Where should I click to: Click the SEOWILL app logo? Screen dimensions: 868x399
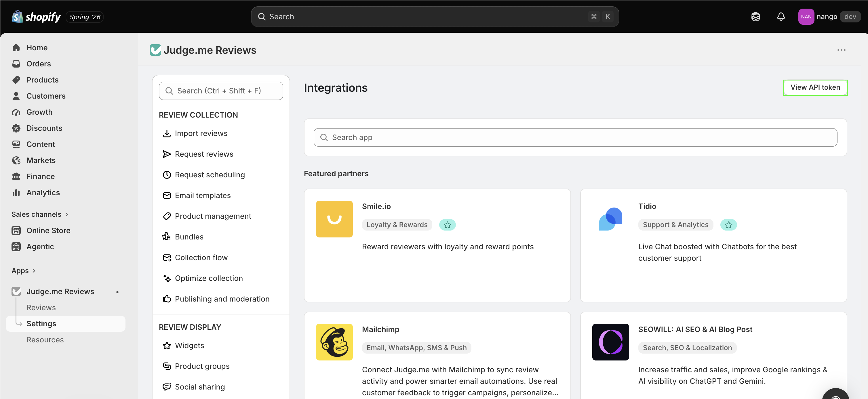pyautogui.click(x=610, y=342)
